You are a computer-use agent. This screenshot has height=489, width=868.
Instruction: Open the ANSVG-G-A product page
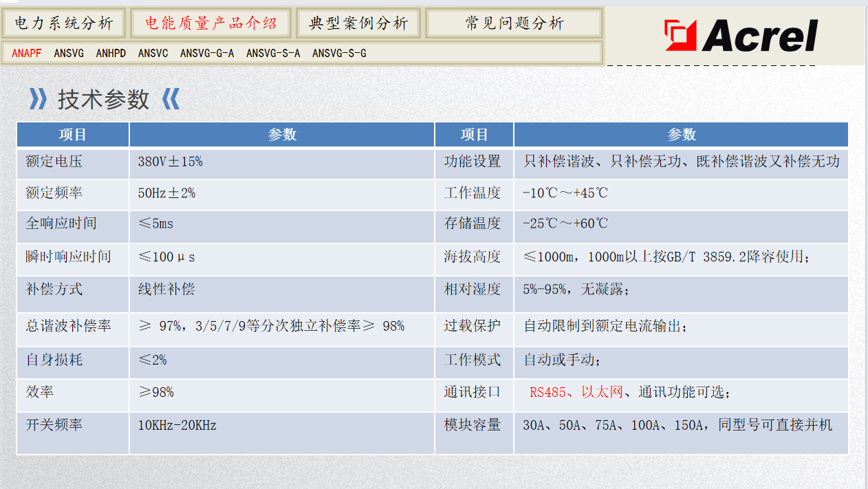point(207,53)
